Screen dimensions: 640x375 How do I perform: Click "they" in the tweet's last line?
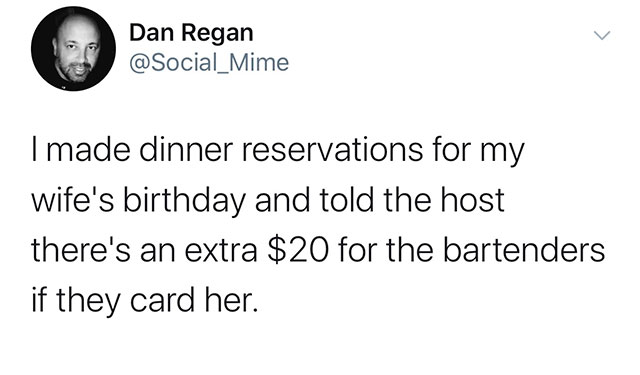point(88,302)
